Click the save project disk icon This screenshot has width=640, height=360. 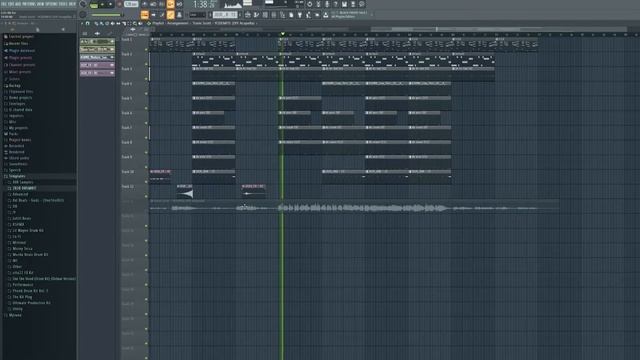point(344,4)
